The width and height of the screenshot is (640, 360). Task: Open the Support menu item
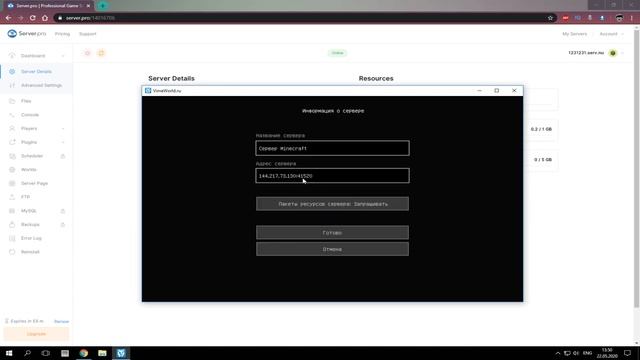tap(88, 34)
